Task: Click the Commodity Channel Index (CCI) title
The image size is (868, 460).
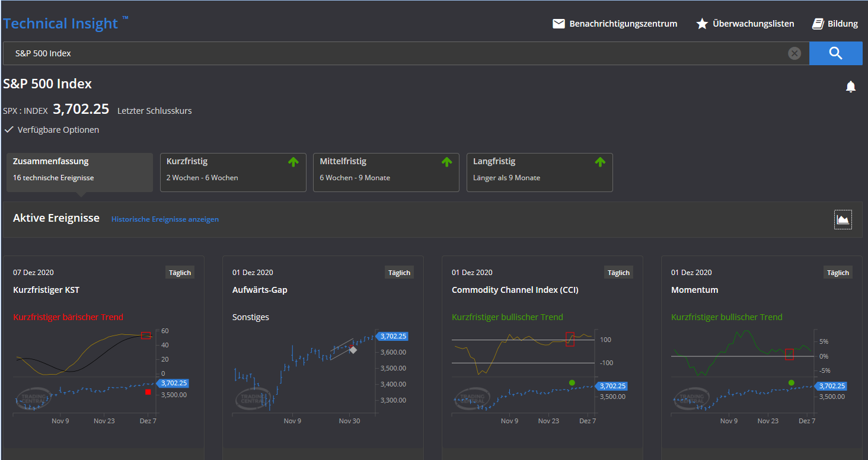Action: 515,290
